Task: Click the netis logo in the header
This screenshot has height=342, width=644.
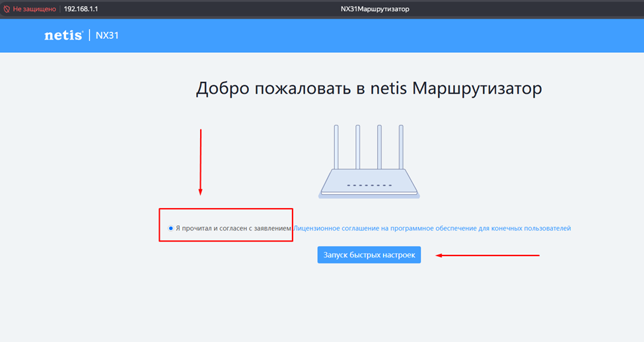Action: [x=63, y=35]
